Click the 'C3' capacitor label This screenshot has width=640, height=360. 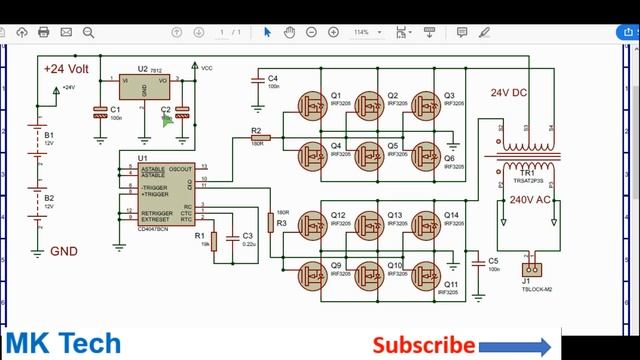pyautogui.click(x=247, y=236)
